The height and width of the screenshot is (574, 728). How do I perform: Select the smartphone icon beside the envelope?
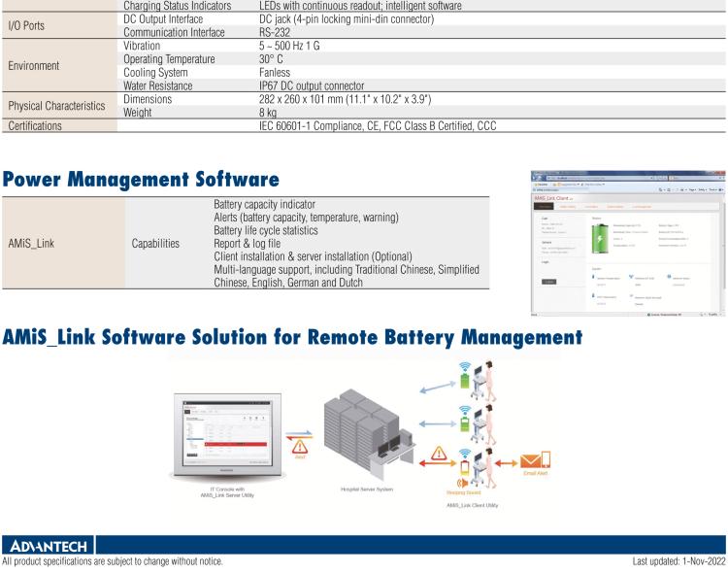(x=546, y=460)
